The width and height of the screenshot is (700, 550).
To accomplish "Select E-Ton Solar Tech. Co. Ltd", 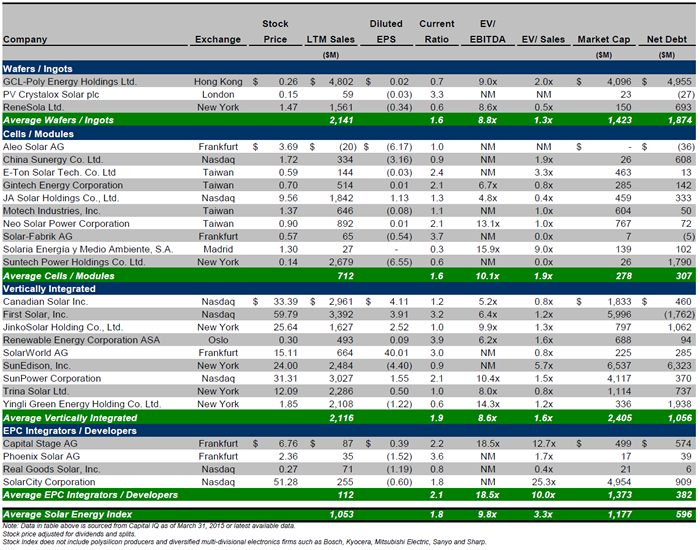I will tap(59, 172).
